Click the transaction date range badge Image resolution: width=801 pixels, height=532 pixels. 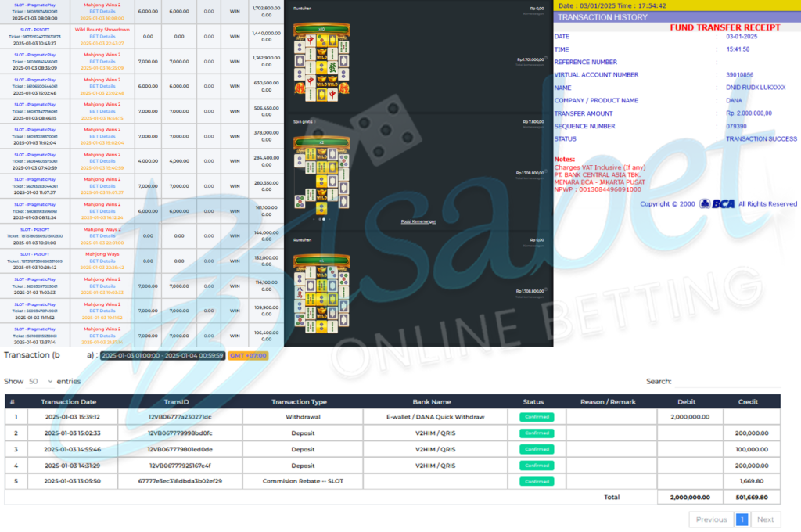[x=163, y=355]
